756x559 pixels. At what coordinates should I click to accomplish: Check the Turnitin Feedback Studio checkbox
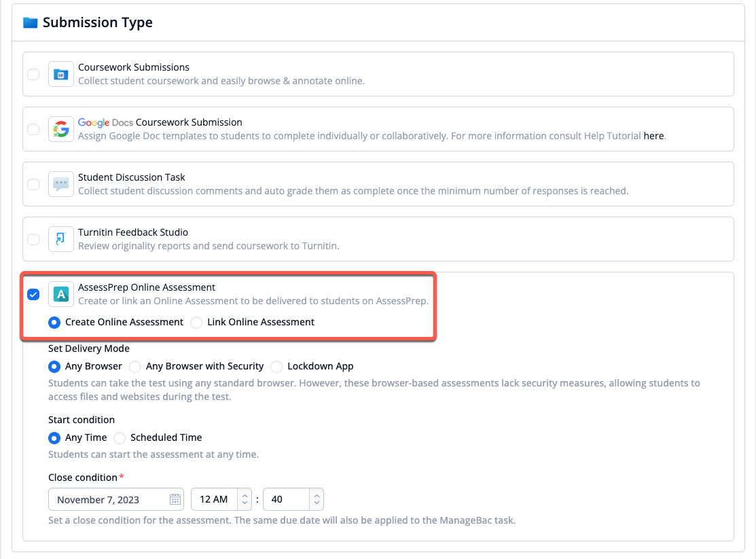point(33,239)
